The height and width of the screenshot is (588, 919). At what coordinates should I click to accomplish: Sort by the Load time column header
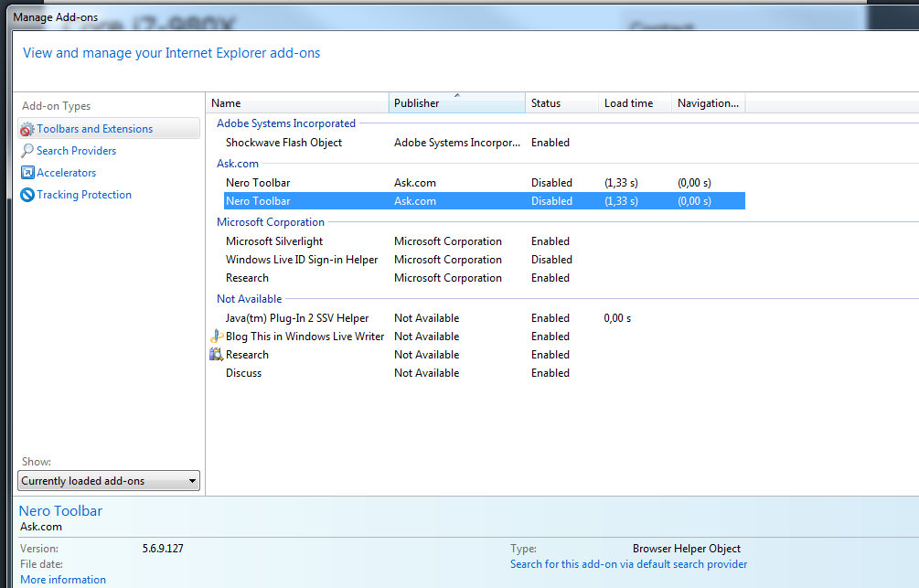pyautogui.click(x=635, y=103)
